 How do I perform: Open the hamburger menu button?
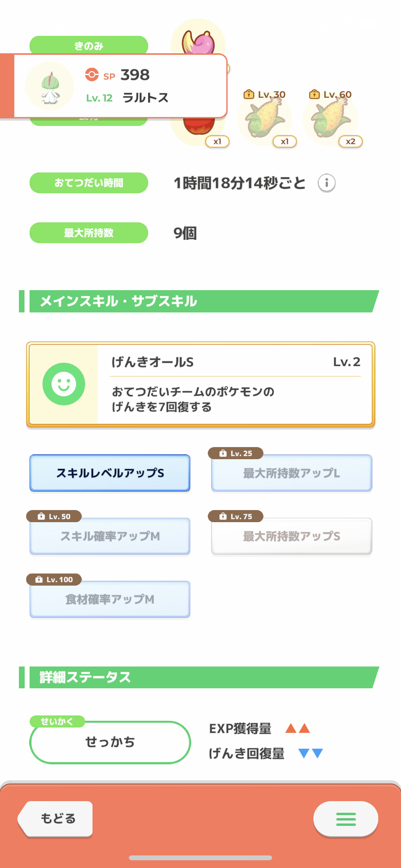pos(345,819)
